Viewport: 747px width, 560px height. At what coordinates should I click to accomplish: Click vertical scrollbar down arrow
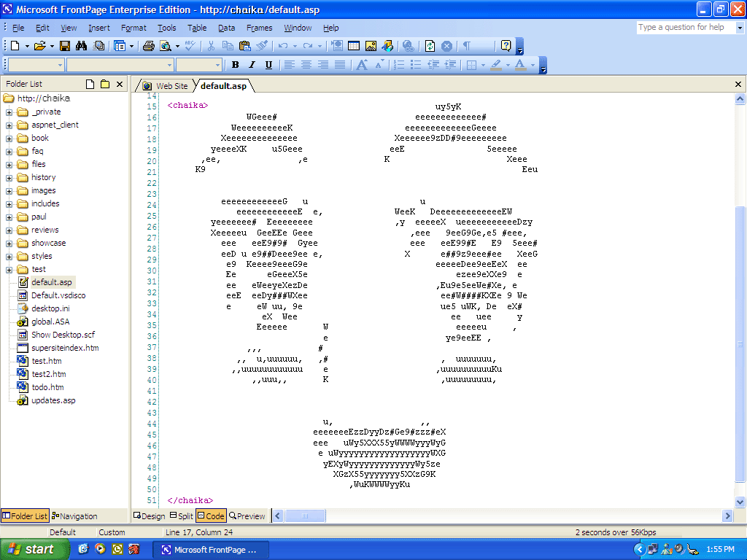pyautogui.click(x=740, y=502)
